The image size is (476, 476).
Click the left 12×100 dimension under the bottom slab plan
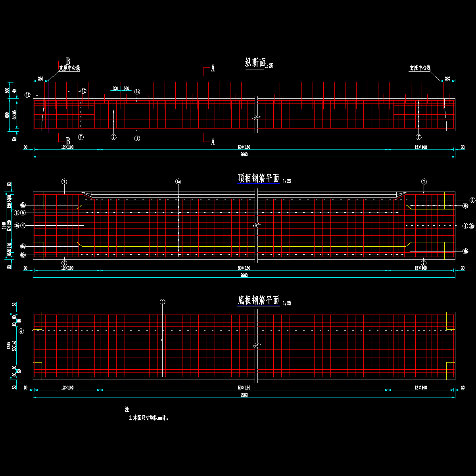pos(67,388)
